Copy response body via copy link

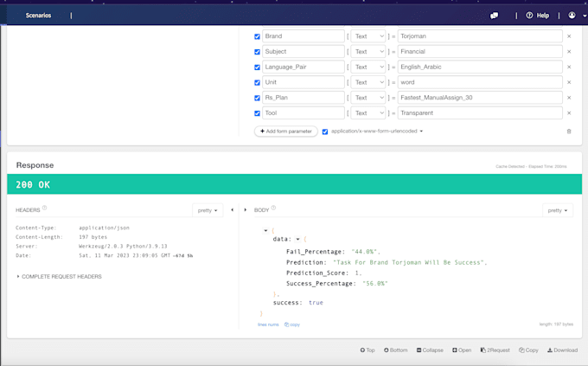coord(292,324)
